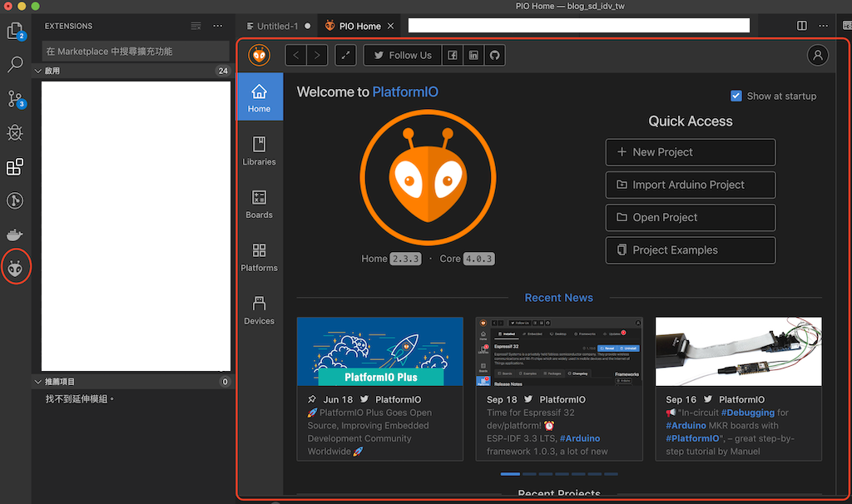
Task: Click the PlatformIO link in welcome heading
Action: click(405, 91)
